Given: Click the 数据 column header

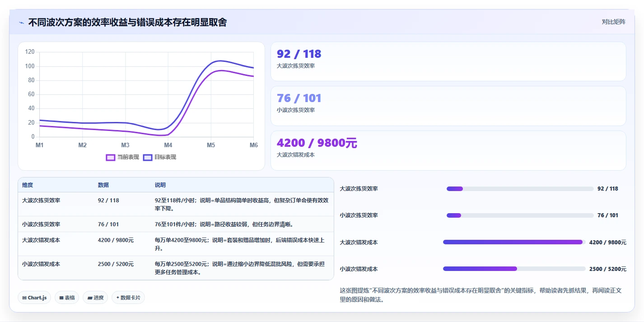Looking at the screenshot, I should 103,185.
